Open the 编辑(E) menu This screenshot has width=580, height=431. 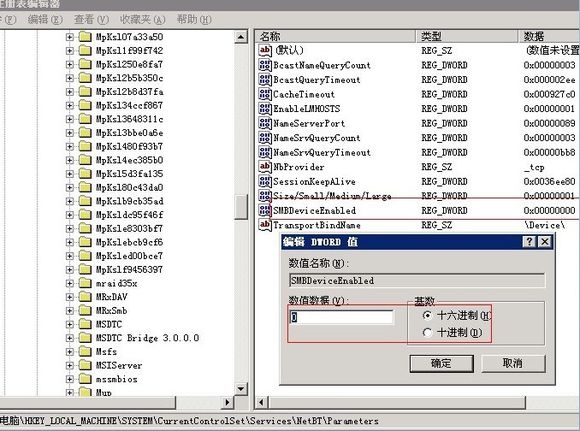(x=45, y=19)
